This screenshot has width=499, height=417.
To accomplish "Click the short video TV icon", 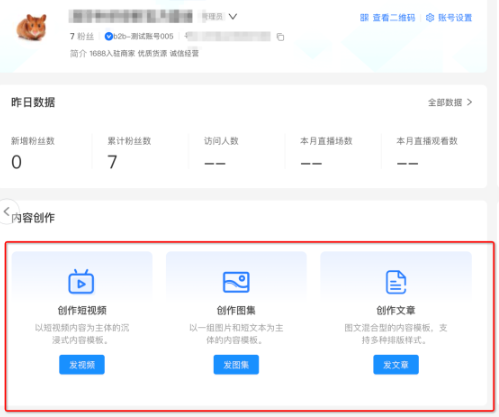I will 81,282.
